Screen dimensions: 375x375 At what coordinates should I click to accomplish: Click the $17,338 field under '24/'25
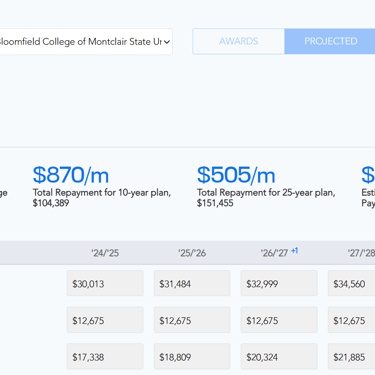click(105, 357)
